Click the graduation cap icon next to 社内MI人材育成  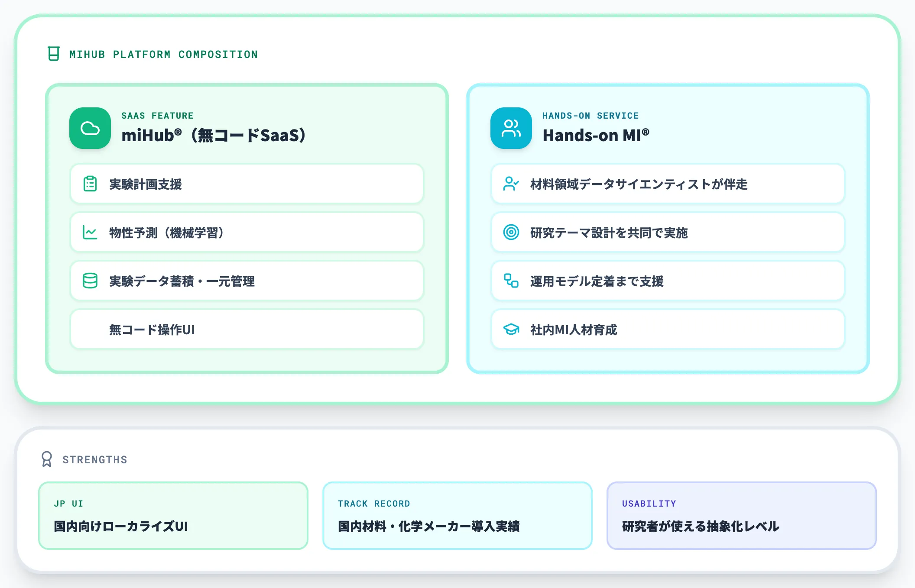511,330
